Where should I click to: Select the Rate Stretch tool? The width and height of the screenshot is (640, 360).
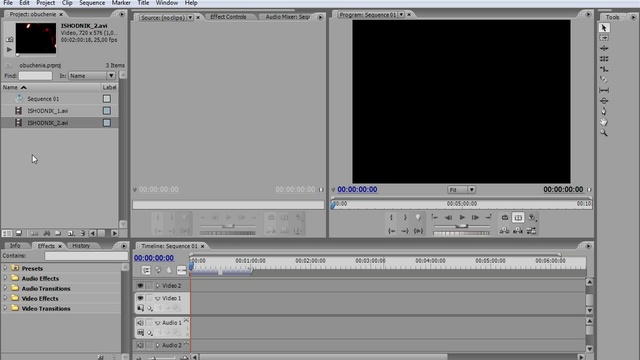[604, 69]
